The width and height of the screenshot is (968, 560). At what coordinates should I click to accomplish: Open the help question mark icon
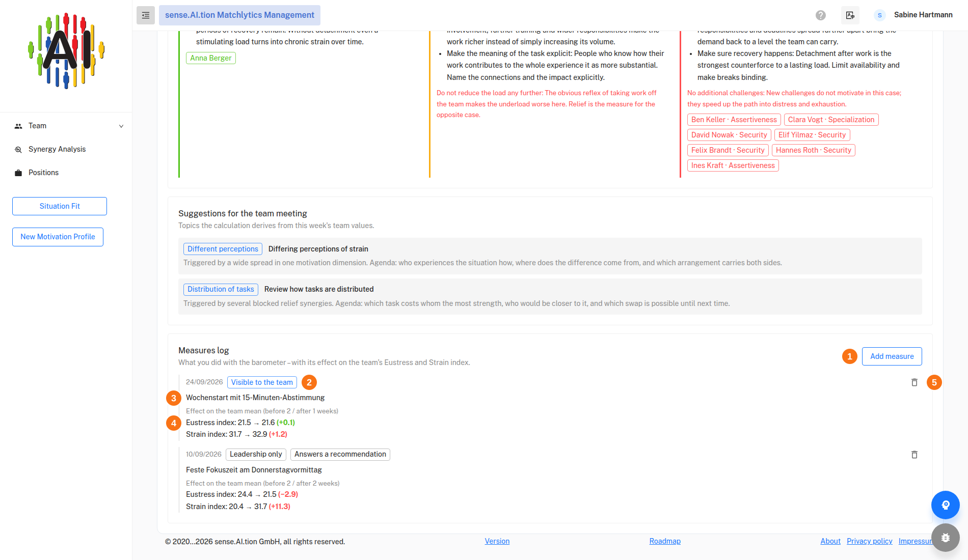pos(820,15)
